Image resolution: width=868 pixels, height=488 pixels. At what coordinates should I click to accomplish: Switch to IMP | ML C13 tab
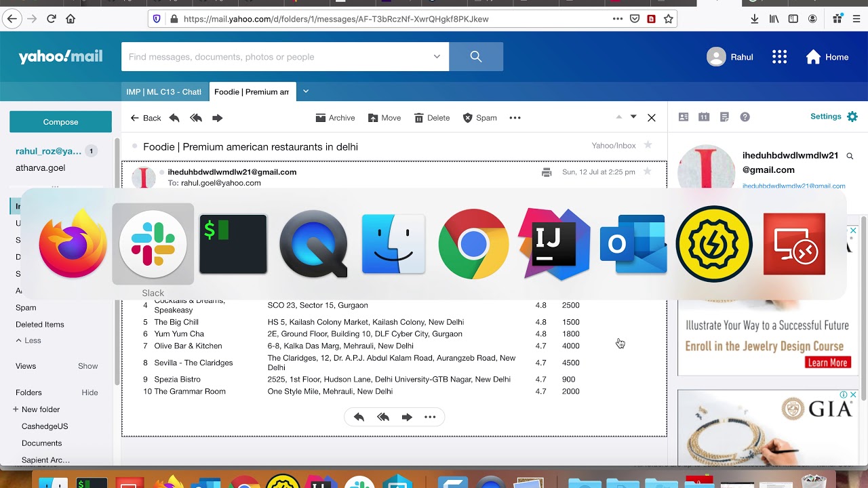(164, 92)
